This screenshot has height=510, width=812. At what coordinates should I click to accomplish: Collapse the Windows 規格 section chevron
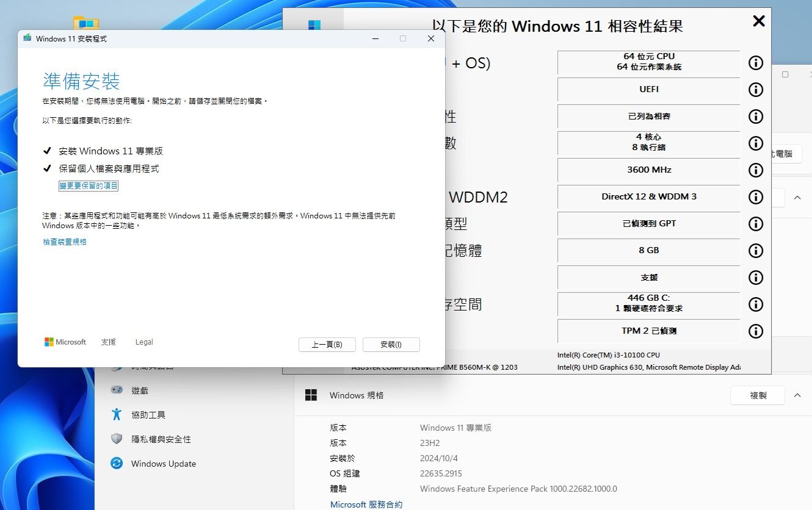(x=797, y=395)
